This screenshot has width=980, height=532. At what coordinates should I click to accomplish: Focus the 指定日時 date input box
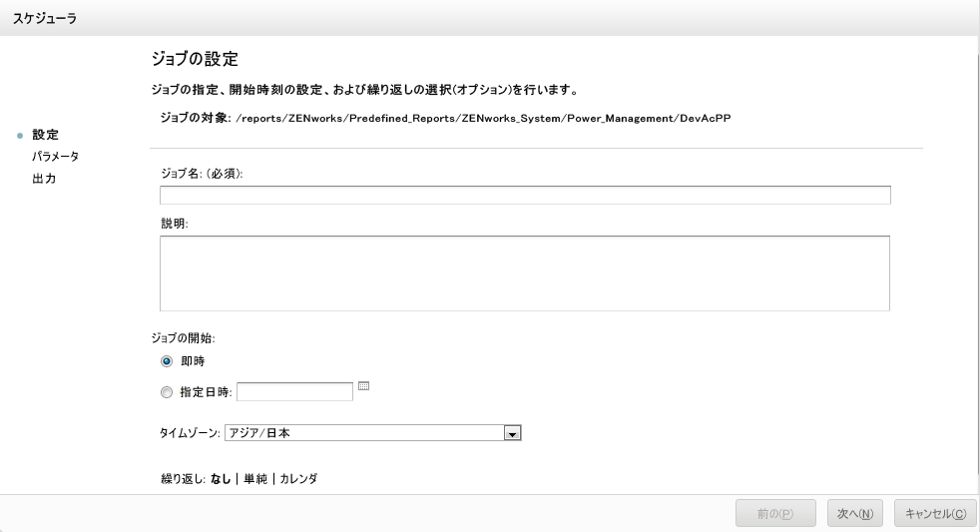(x=294, y=392)
